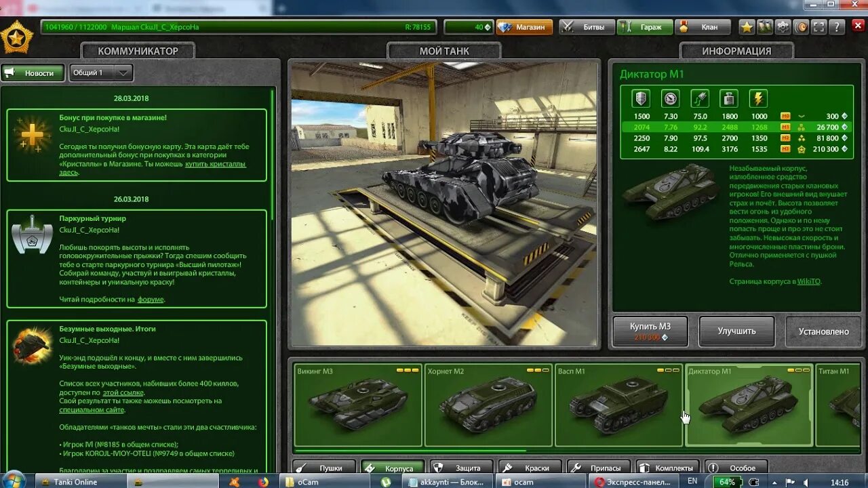Image resolution: width=868 pixels, height=488 pixels.
Task: Select the Викинг М3 hull card
Action: tap(358, 405)
